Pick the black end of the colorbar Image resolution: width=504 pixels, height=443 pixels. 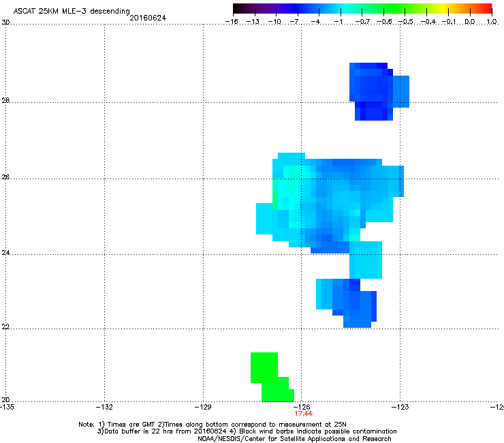(238, 9)
